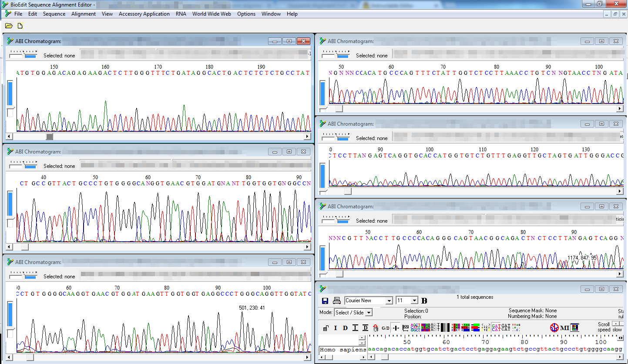Open the Alignment menu

click(x=83, y=13)
